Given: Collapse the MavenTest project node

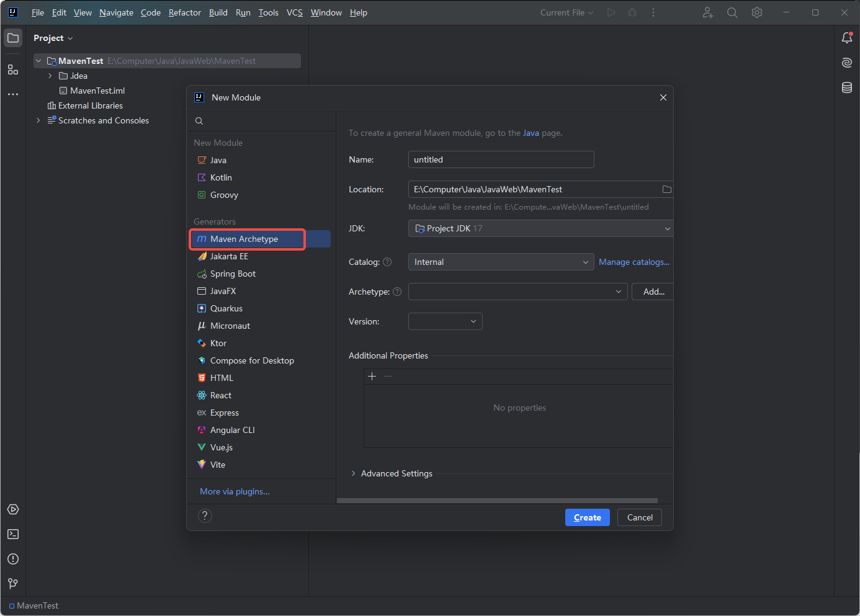Looking at the screenshot, I should 38,61.
